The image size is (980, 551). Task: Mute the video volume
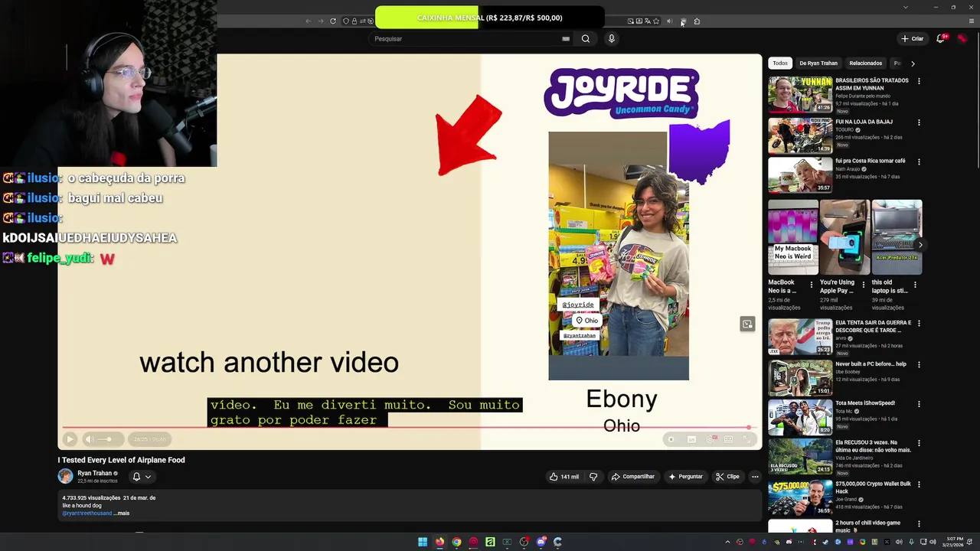[x=90, y=439]
